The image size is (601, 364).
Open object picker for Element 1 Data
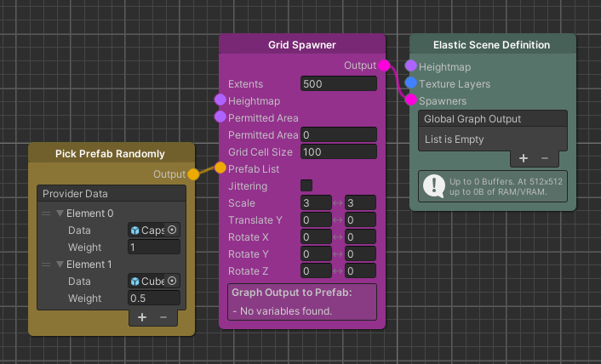coord(172,281)
